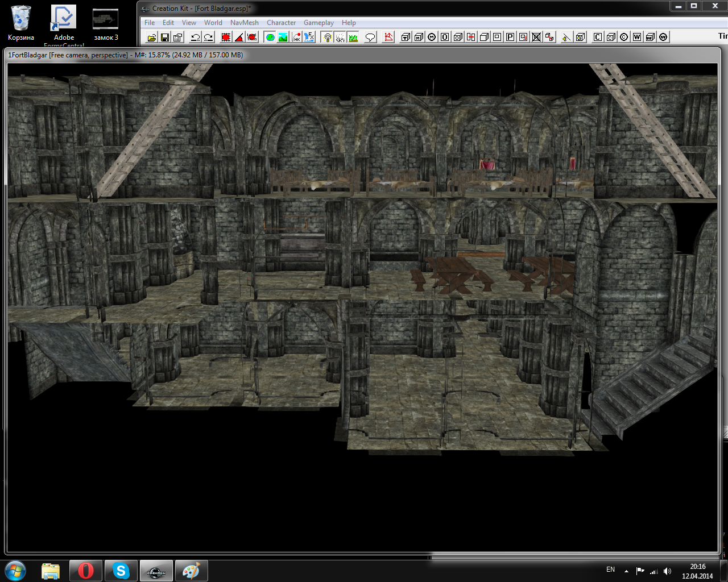Click the red linked-refs icon
728x582 pixels.
(549, 37)
